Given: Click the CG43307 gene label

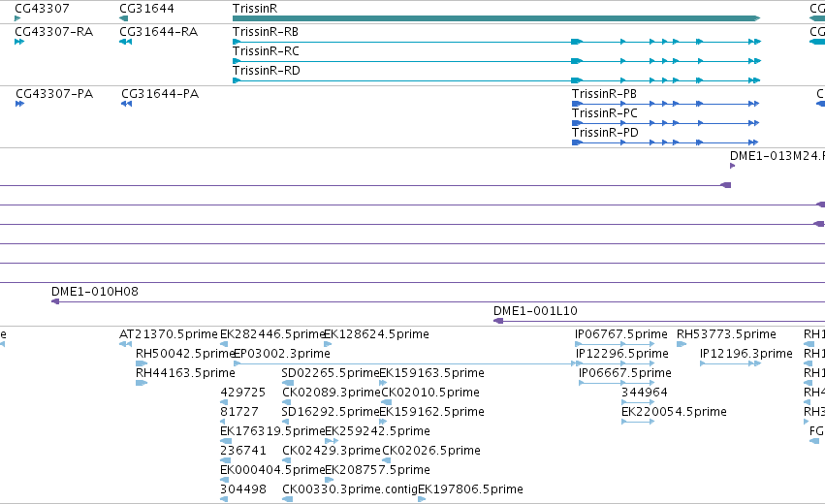Looking at the screenshot, I should (42, 9).
